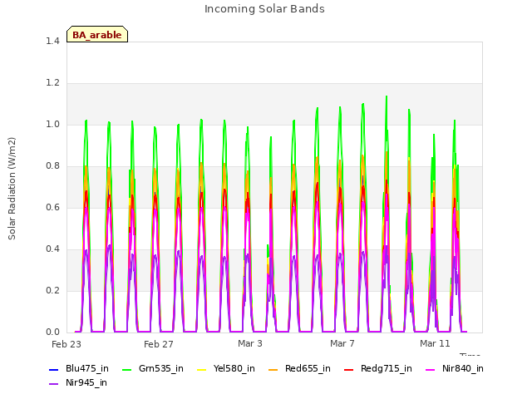The width and height of the screenshot is (532, 399).
Task: Click the yellow Yel580_in legend swatch
Action: [201, 369]
